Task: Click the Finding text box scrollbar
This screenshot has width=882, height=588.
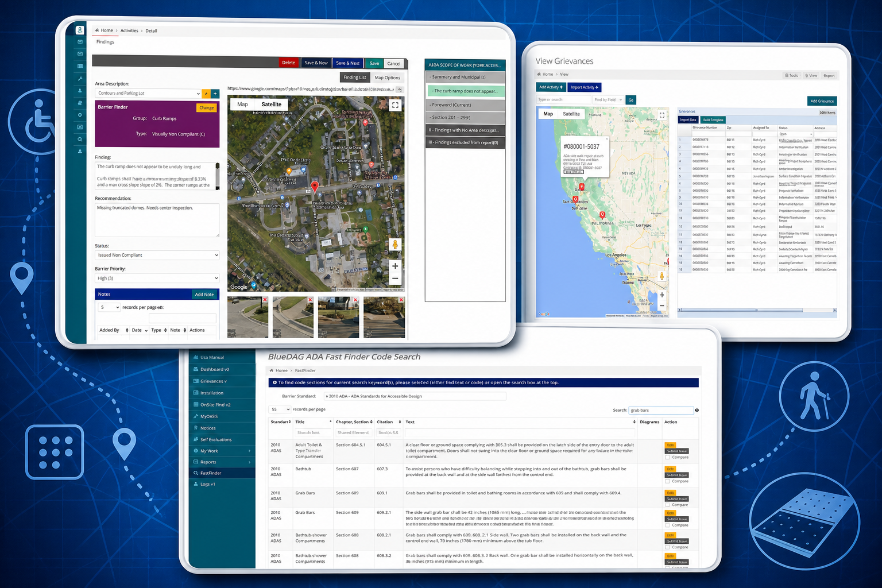Action: click(218, 176)
